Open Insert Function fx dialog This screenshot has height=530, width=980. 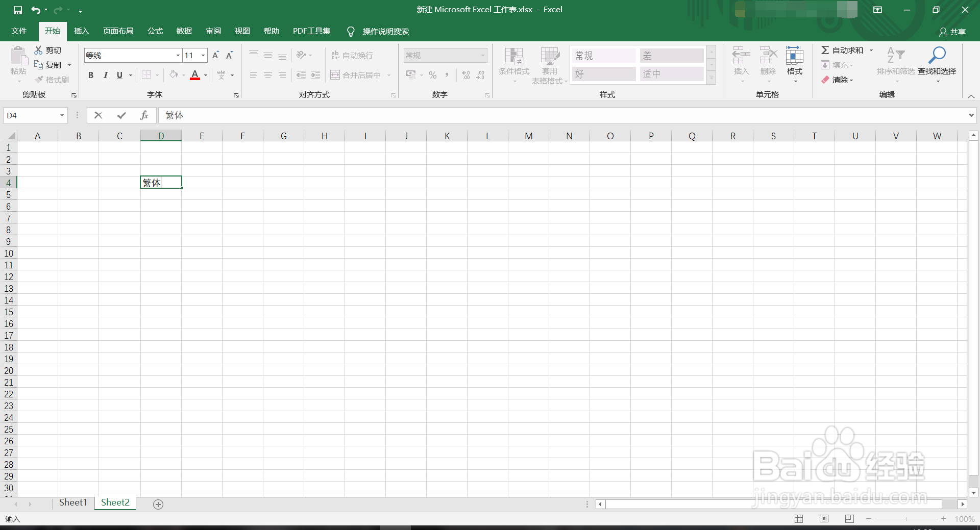pos(144,115)
